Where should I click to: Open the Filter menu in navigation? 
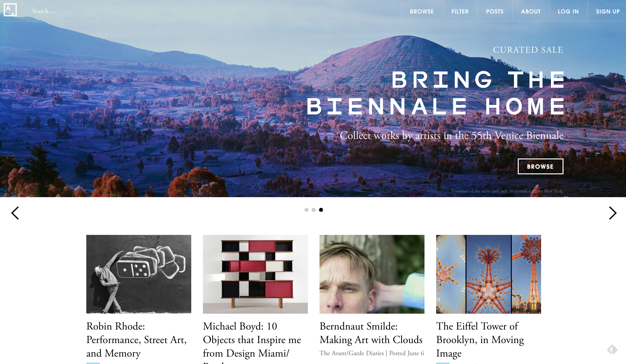pyautogui.click(x=460, y=11)
